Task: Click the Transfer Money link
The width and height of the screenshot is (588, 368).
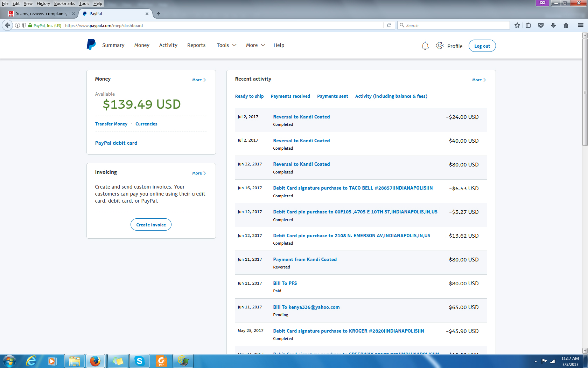Action: coord(111,124)
